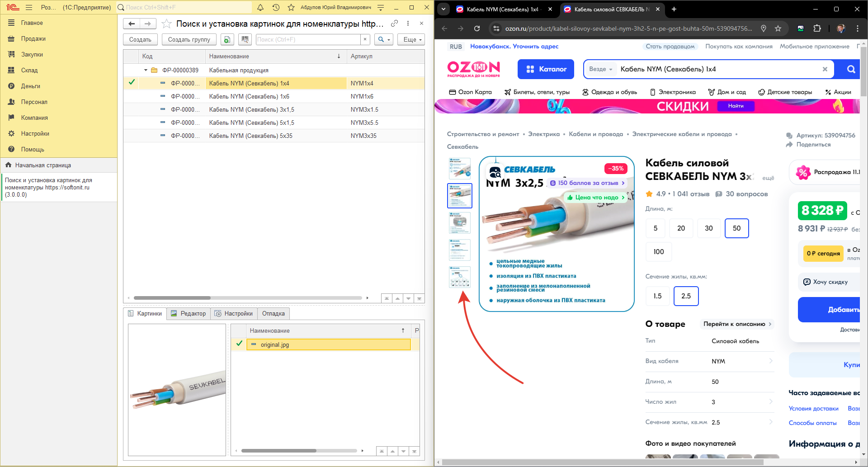Open the Склад section in sidebar
The image size is (868, 467).
pos(29,70)
